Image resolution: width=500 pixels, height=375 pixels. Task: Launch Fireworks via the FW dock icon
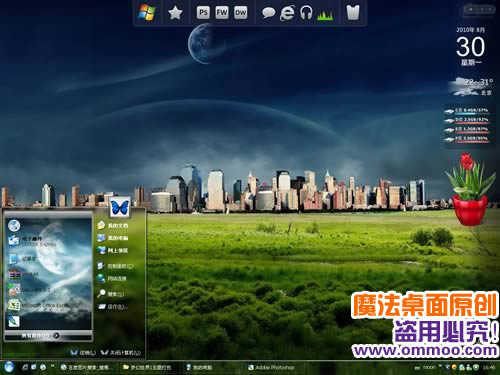click(x=222, y=13)
